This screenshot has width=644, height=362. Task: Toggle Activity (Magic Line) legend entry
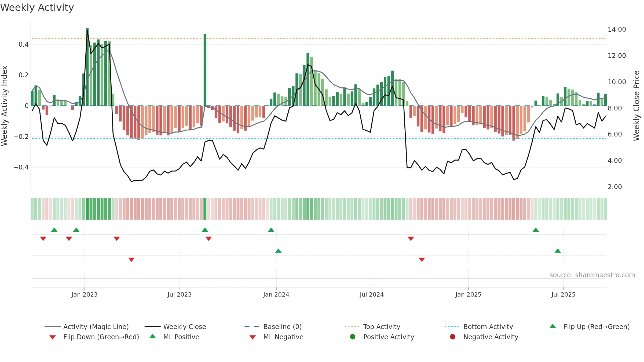(x=87, y=327)
